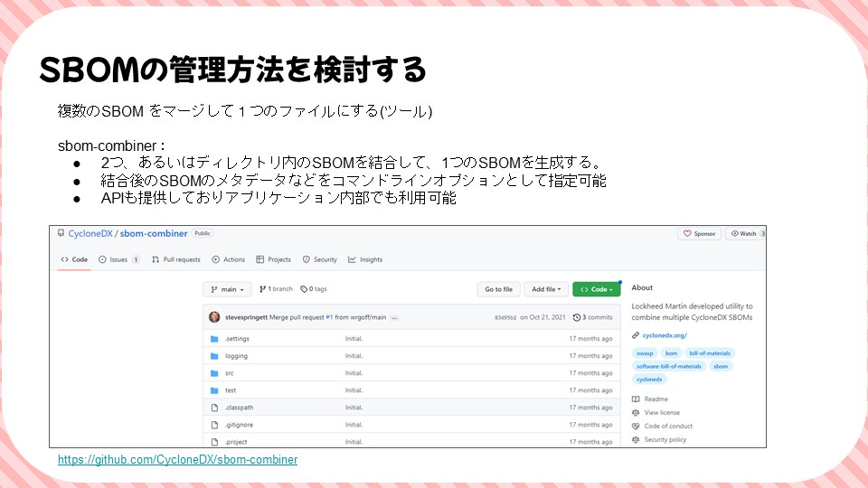Viewport: 868px width, 488px height.
Task: Switch to the Security tab
Action: [x=319, y=259]
